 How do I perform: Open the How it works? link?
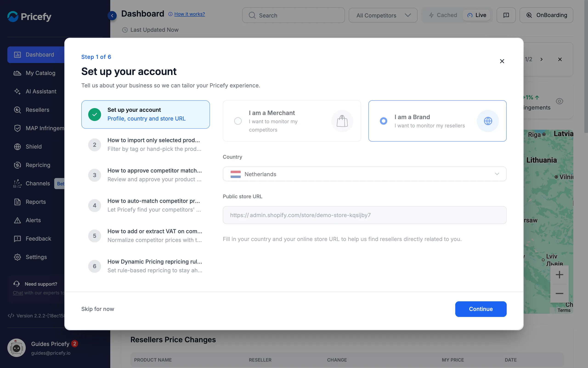coord(189,14)
